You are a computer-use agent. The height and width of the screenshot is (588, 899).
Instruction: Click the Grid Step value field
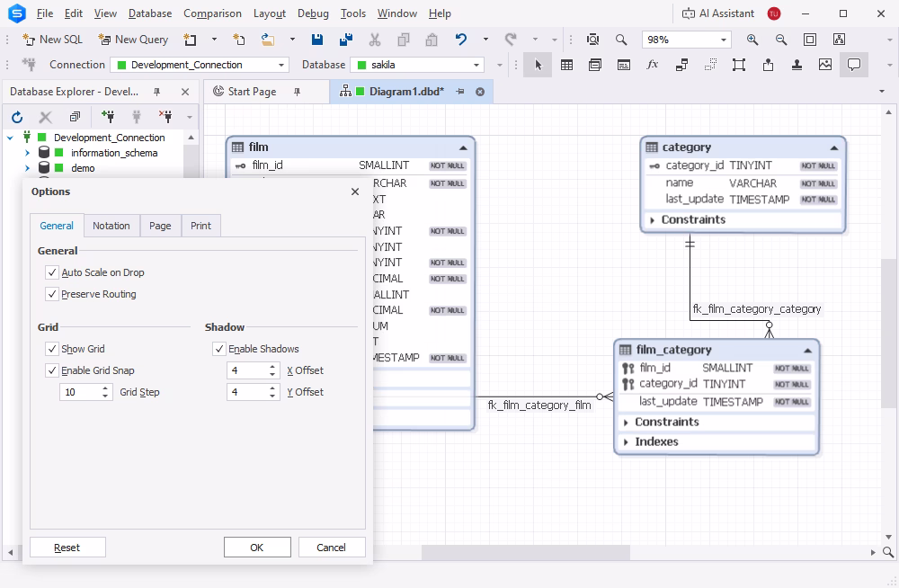pos(80,392)
